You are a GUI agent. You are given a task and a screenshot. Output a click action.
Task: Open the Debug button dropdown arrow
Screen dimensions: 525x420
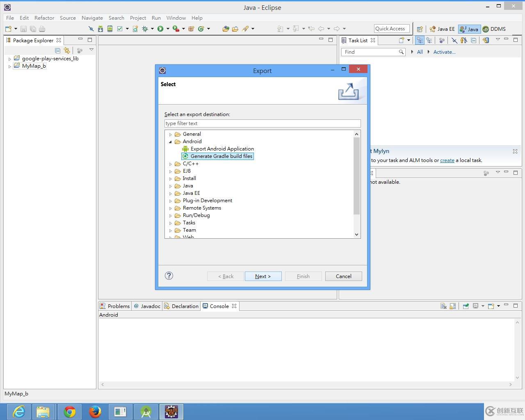[x=152, y=29]
